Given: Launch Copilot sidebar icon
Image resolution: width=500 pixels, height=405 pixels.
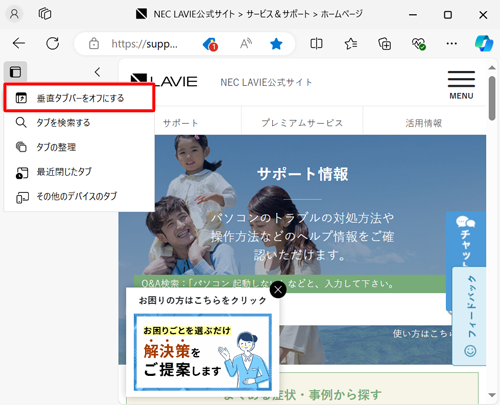Looking at the screenshot, I should [x=484, y=43].
